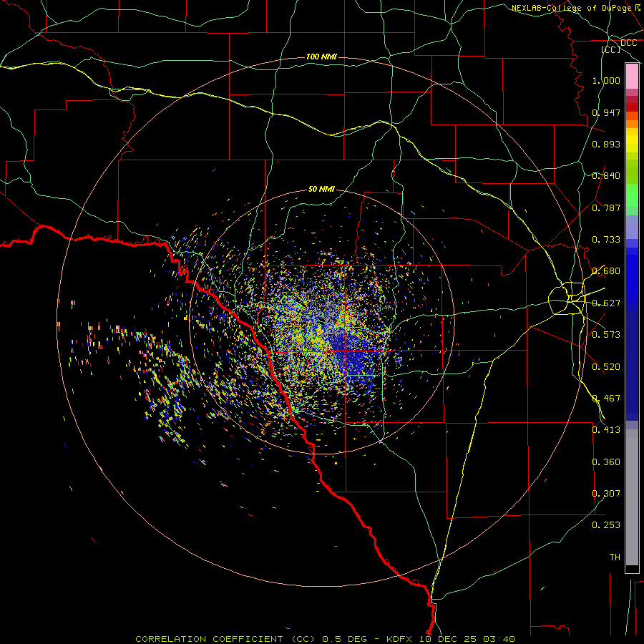Click the 50 NMI range ring label
Viewport: 644px width, 644px height.
coord(321,189)
